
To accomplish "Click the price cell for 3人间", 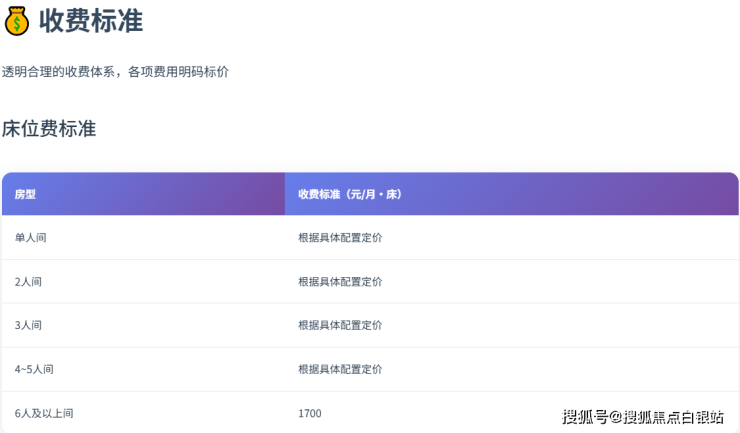I will click(340, 325).
